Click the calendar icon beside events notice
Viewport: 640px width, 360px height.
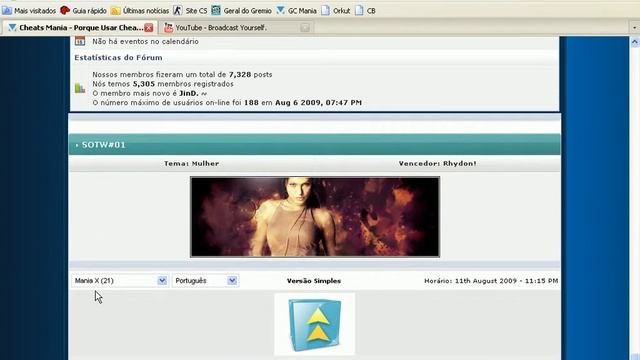(x=80, y=41)
